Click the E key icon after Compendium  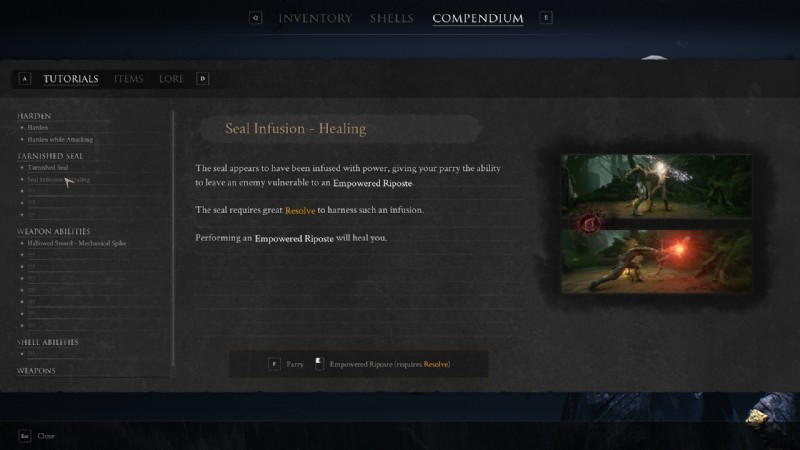(546, 18)
